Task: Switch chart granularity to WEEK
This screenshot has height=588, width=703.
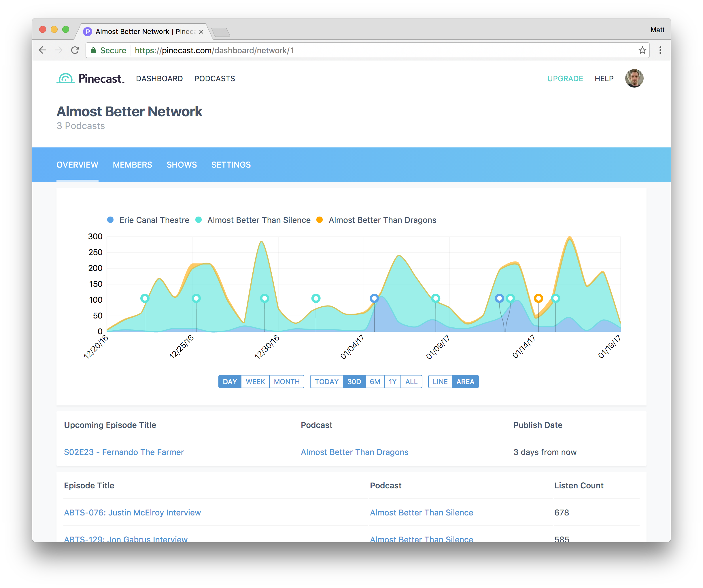Action: point(255,382)
